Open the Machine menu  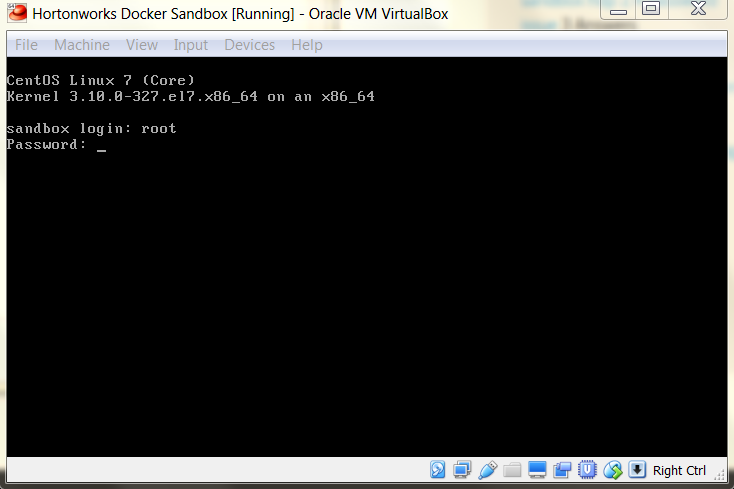[x=82, y=45]
